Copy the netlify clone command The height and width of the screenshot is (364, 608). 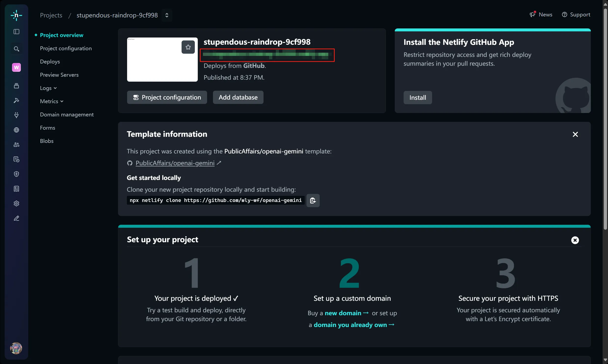tap(313, 201)
